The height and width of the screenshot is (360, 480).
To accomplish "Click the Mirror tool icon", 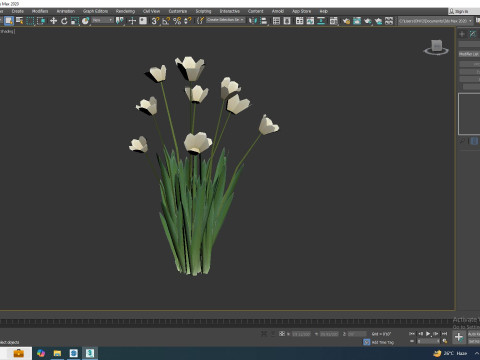I will pos(253,21).
